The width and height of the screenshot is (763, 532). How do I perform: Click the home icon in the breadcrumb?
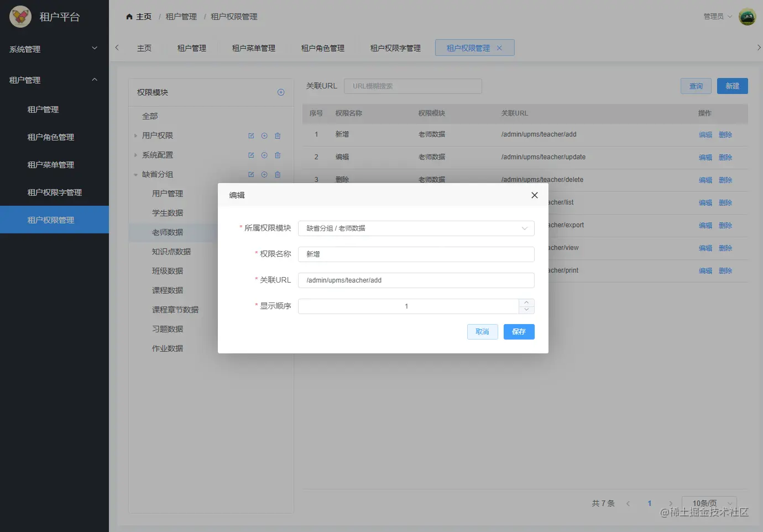tap(129, 17)
